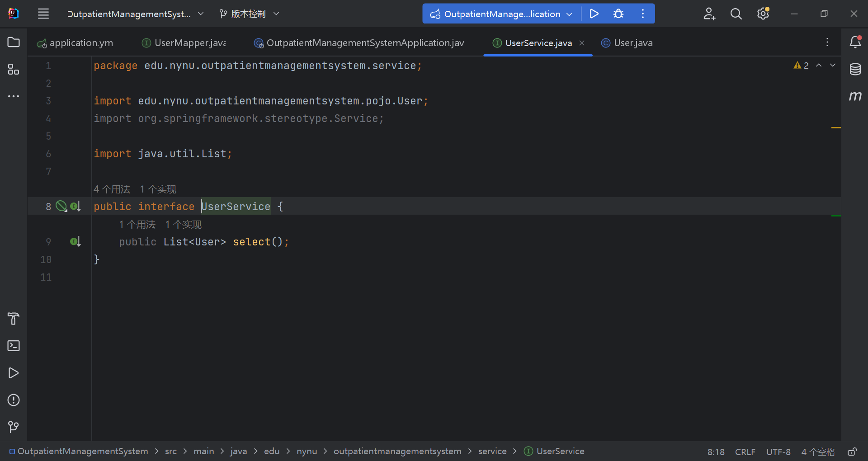Open the main hamburger menu
Screen dimensions: 868x461
pos(43,14)
